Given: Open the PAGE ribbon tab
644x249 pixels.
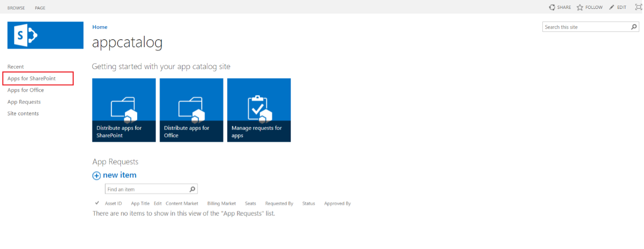Looking at the screenshot, I should (x=40, y=8).
